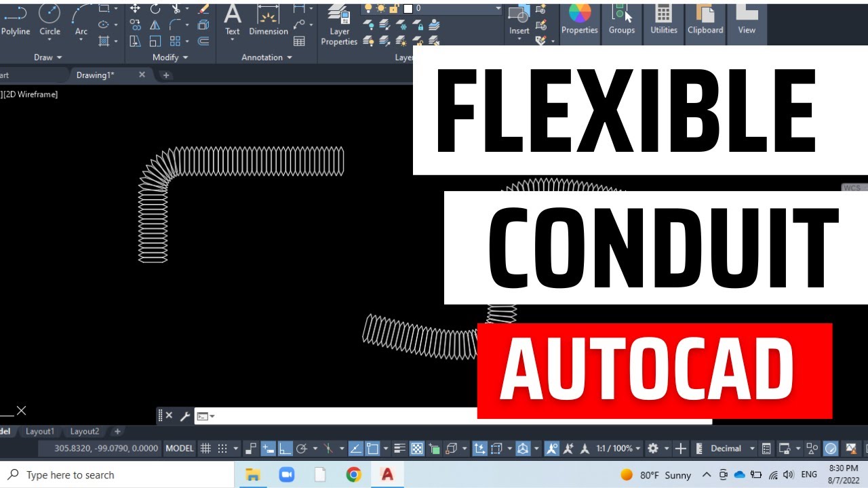Open the Properties color wheel panel

580,18
